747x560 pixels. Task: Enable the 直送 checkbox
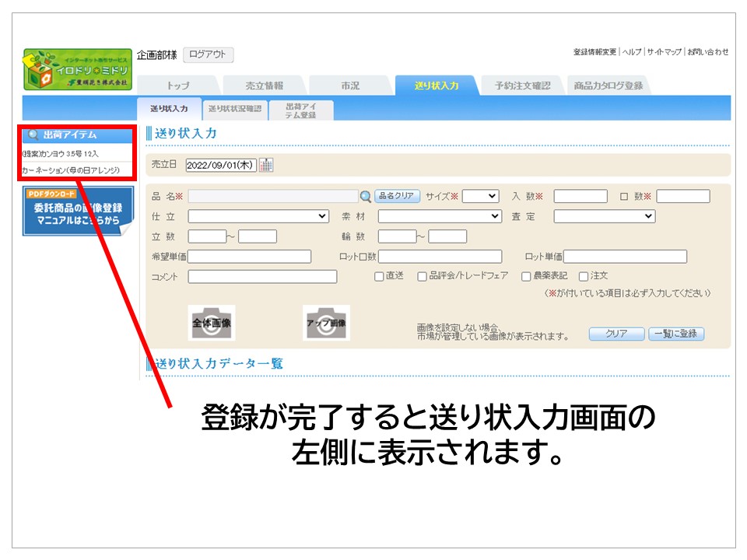379,276
